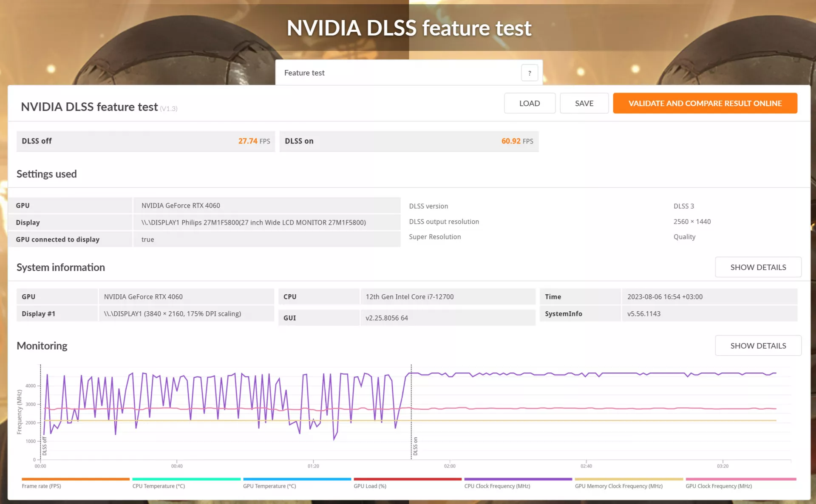Validate and compare result online
The width and height of the screenshot is (816, 504).
pyautogui.click(x=705, y=103)
